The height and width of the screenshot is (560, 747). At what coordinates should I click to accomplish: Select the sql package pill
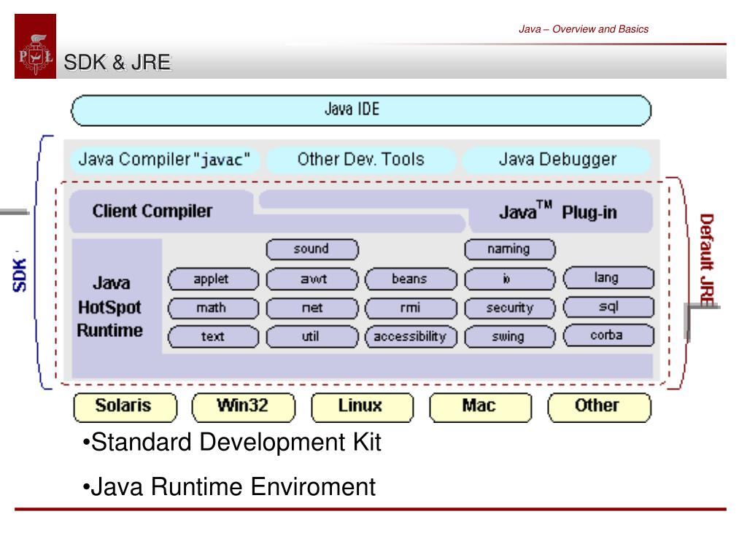coord(608,307)
